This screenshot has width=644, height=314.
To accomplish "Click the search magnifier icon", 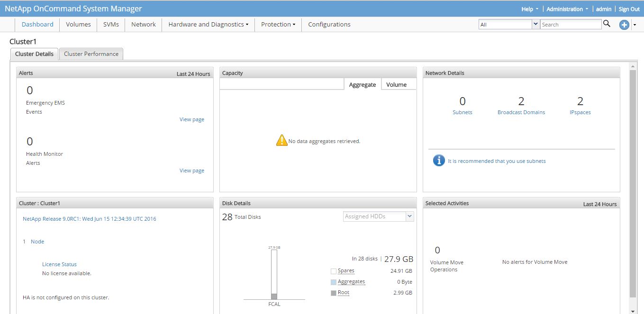I will 607,24.
